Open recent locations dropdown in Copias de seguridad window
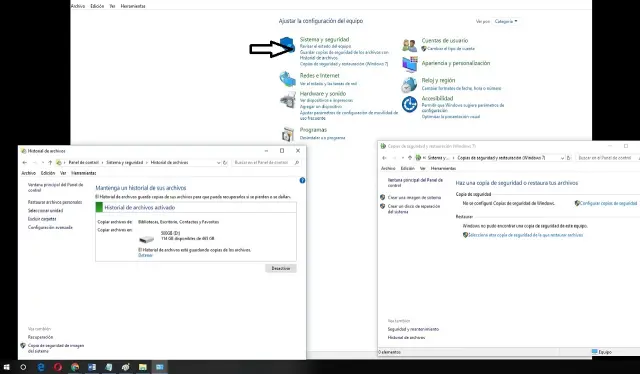 coord(403,158)
